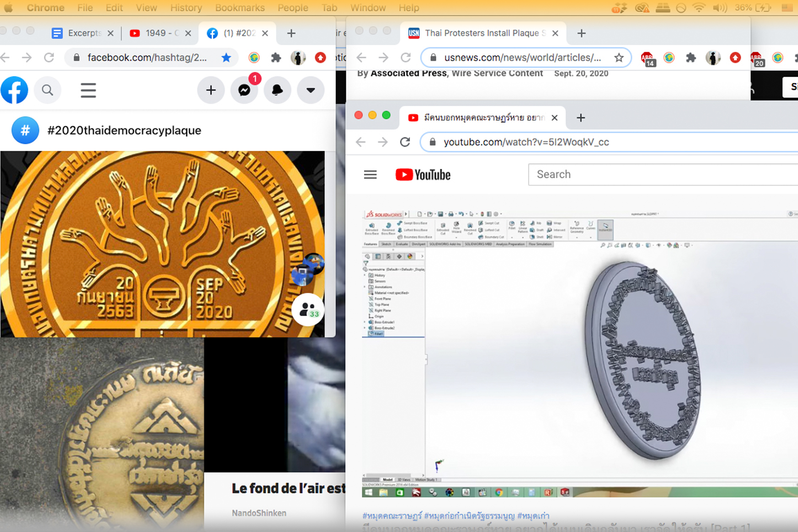Close the #2020 Facebook tab

point(265,33)
